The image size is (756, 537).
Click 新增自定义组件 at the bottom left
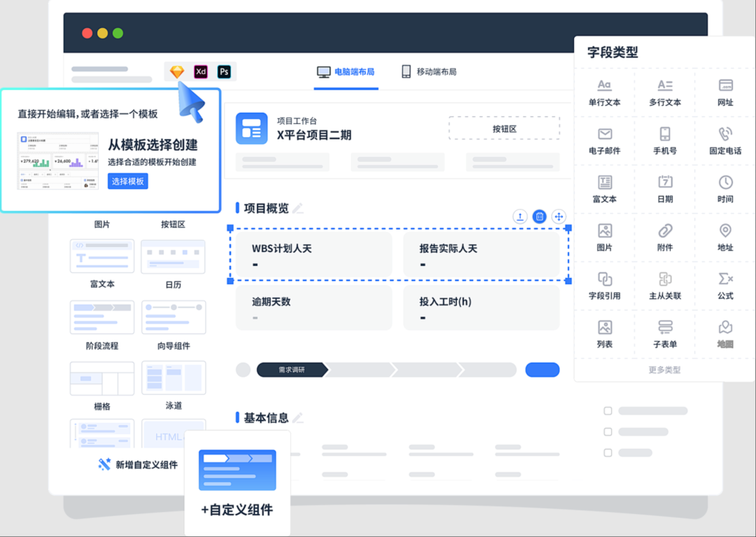pos(137,464)
